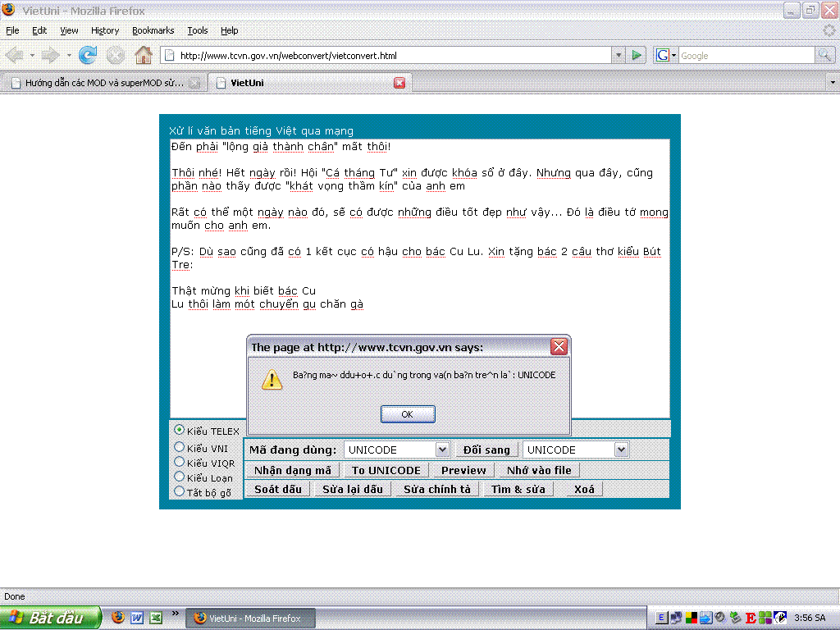Select the Tắt bộ gõ radio button
This screenshot has width=840, height=630.
coord(180,491)
